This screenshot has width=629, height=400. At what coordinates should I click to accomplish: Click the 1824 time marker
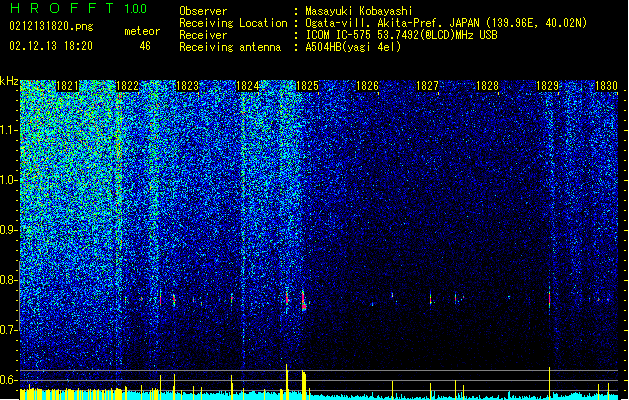click(248, 86)
